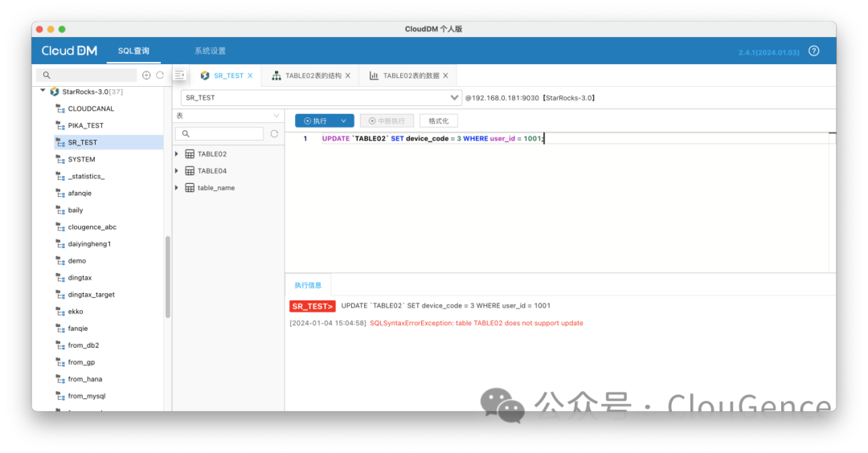Viewport: 868px width, 453px height.
Task: Click the StarRocks-3.0 datasource icon
Action: (x=55, y=92)
